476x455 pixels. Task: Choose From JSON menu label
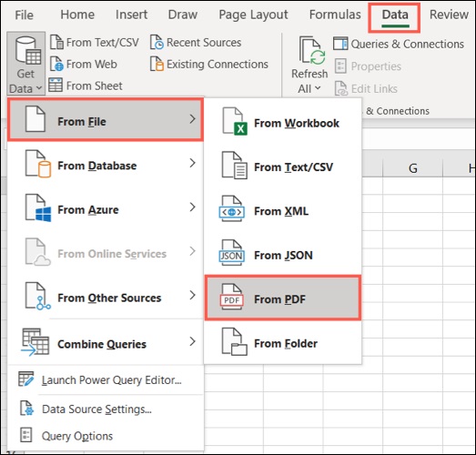(283, 256)
